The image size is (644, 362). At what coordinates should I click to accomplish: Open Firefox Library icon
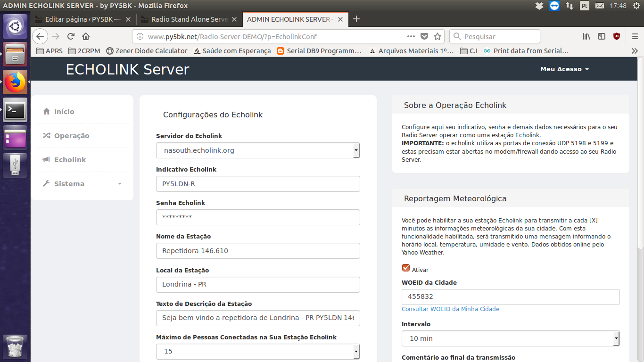pos(586,36)
